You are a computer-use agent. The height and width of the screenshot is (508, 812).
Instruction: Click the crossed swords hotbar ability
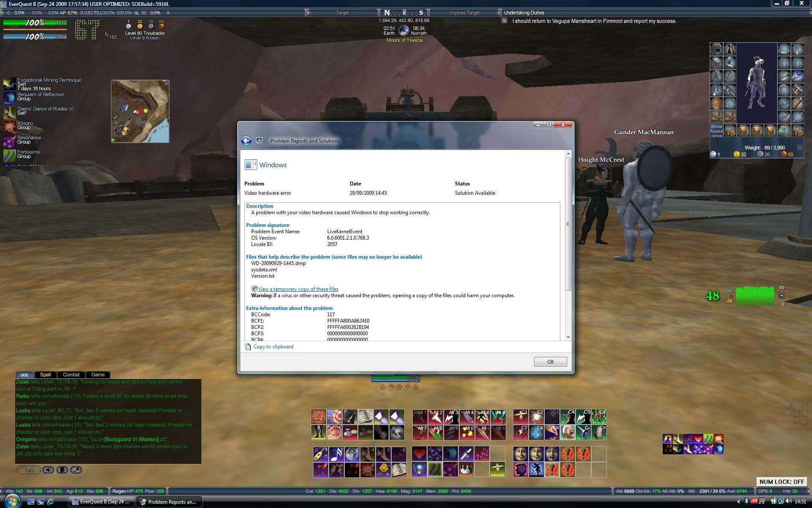318,417
